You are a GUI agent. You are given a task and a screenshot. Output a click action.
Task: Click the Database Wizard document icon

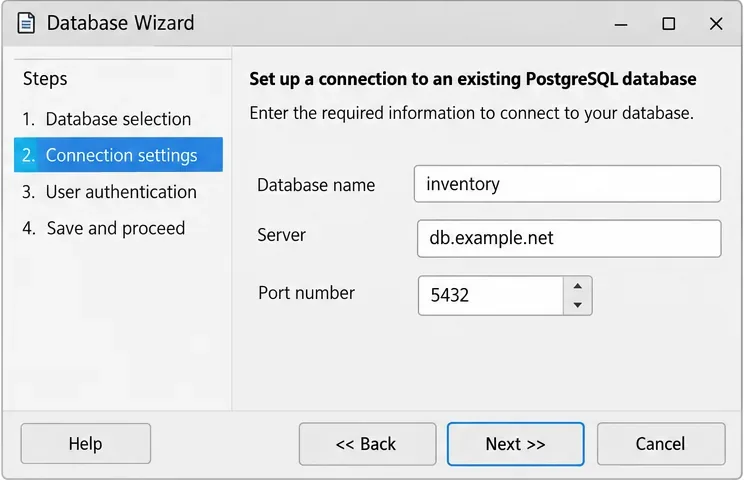[26, 23]
